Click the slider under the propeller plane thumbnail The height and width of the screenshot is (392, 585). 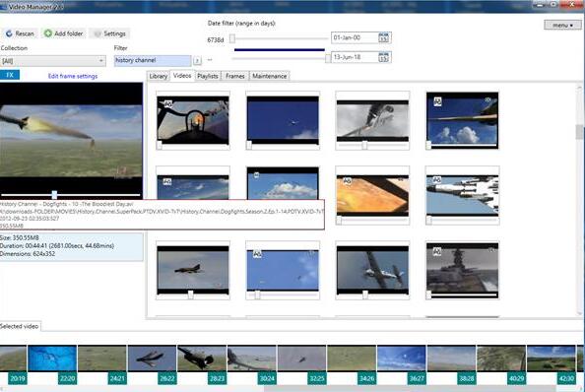pyautogui.click(x=372, y=295)
